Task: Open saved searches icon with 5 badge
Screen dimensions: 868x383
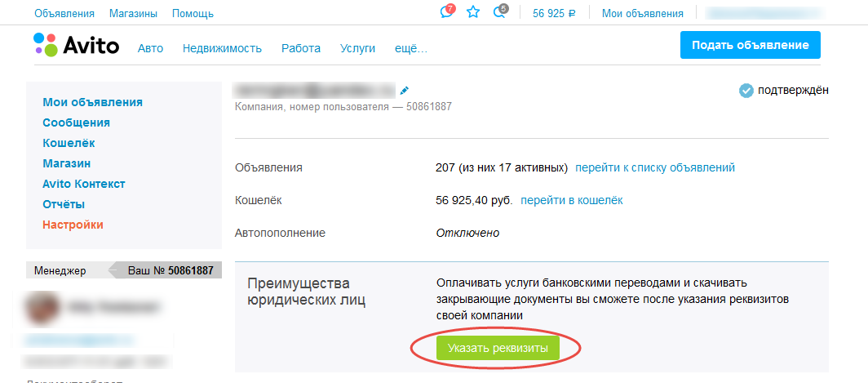Action: [x=499, y=12]
